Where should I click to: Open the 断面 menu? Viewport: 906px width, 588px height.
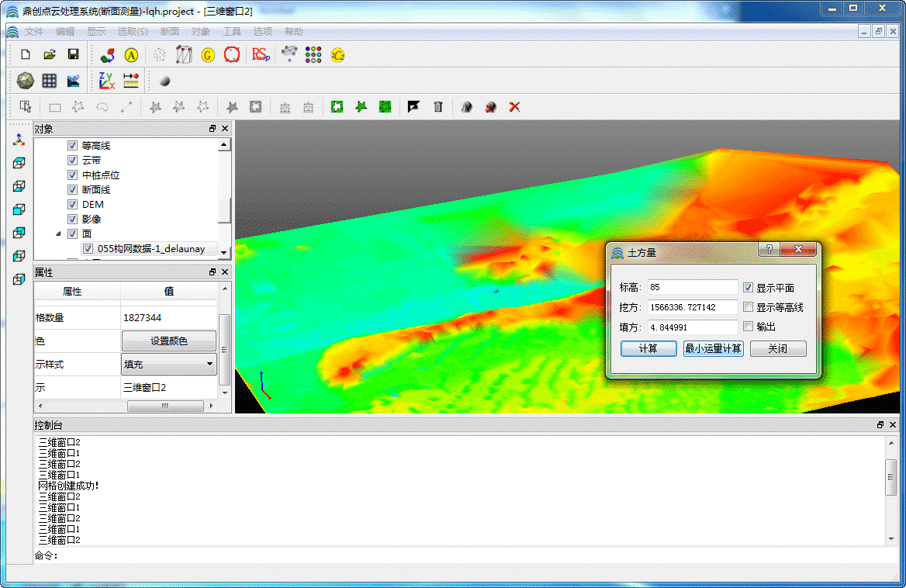coord(169,32)
